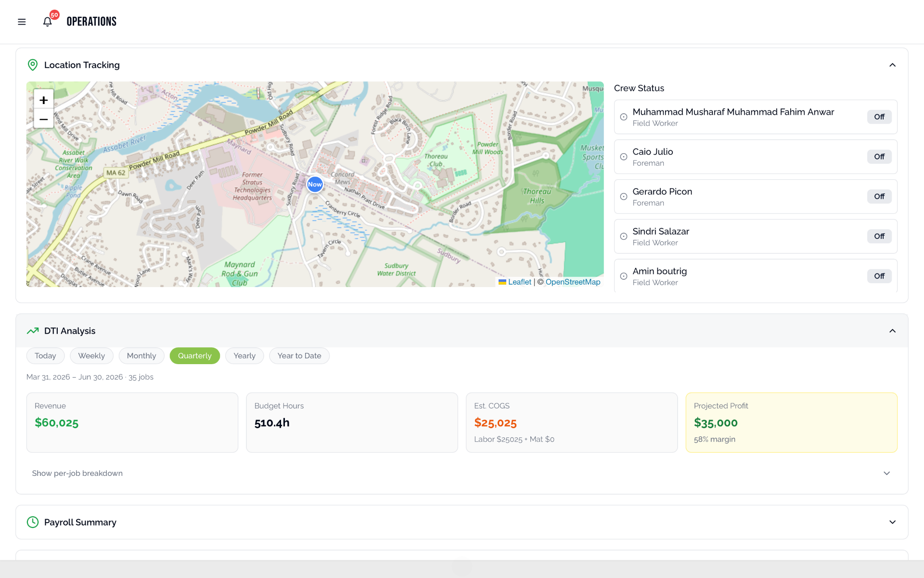Viewport: 924px width, 578px height.
Task: Click the 'Mar 31, 2026 – Jun 30, 2026' range
Action: click(x=75, y=377)
